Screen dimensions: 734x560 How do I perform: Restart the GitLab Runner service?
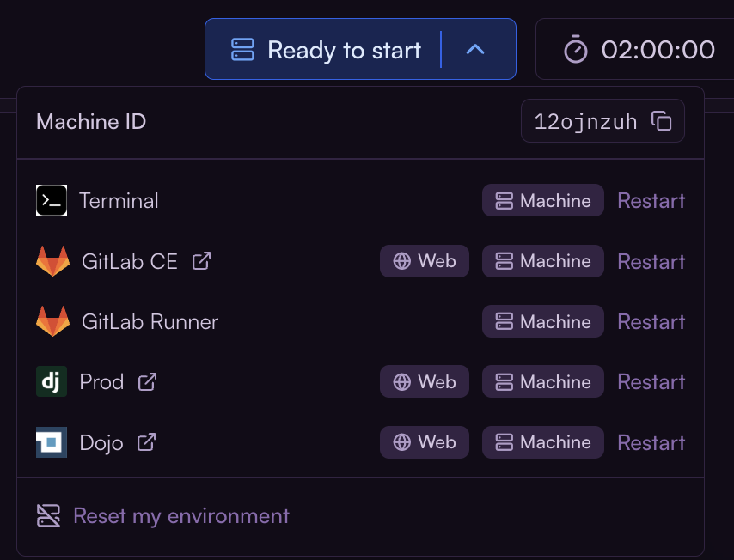tap(651, 322)
